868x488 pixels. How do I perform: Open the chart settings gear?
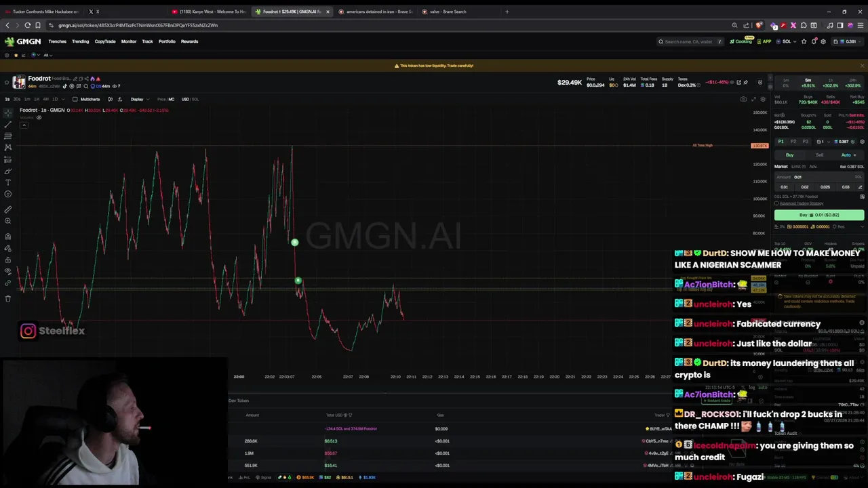point(763,99)
